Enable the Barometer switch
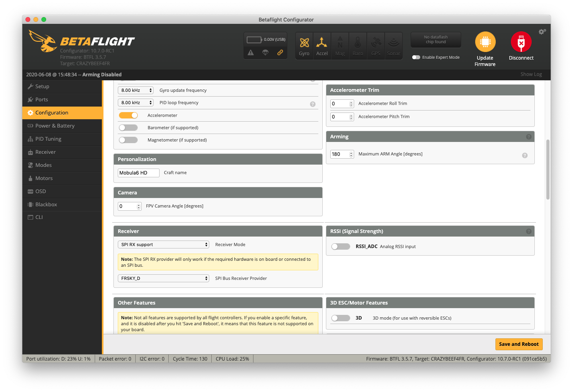 pyautogui.click(x=128, y=128)
